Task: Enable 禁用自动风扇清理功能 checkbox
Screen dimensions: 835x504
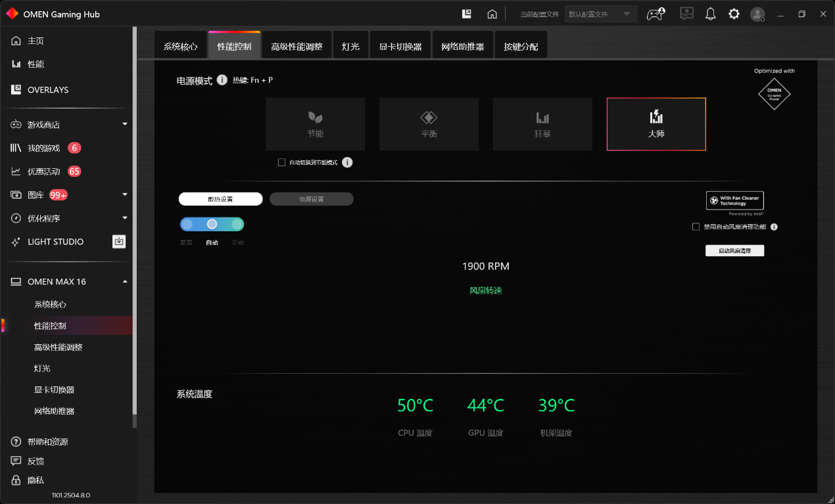Action: coord(696,226)
